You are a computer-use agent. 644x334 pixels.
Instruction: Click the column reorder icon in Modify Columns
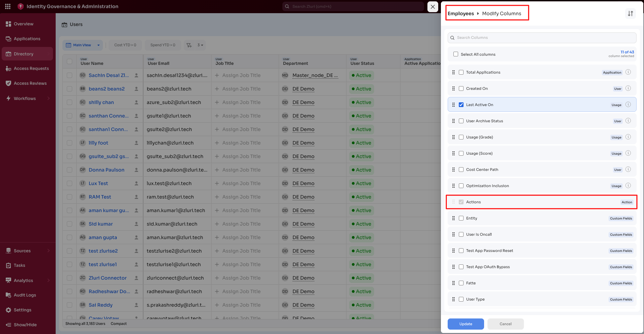tap(631, 14)
